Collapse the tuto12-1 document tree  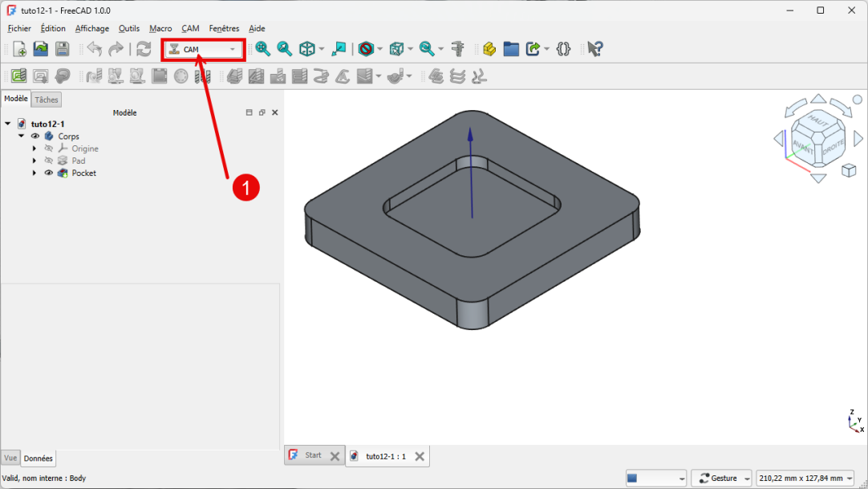tap(8, 124)
